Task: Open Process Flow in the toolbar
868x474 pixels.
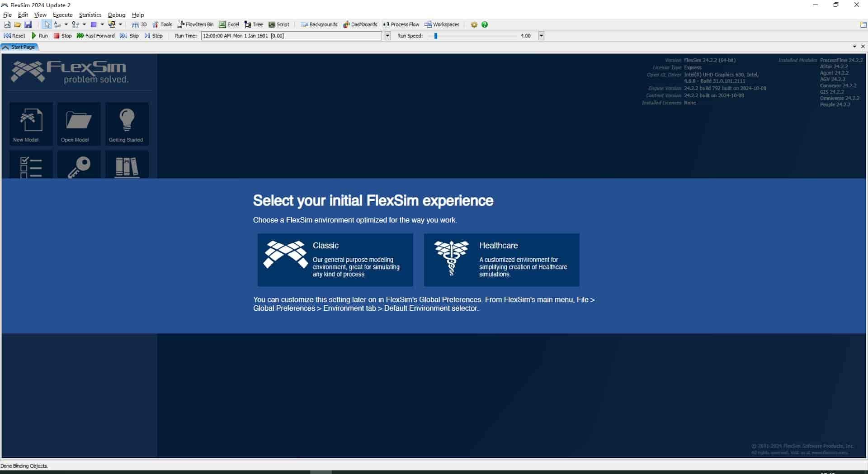Action: (401, 24)
